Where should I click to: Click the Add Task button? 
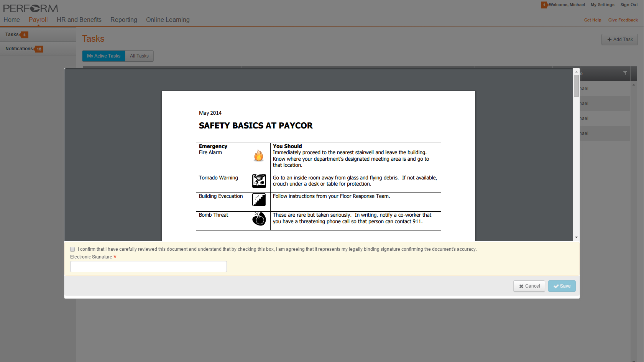pos(620,39)
